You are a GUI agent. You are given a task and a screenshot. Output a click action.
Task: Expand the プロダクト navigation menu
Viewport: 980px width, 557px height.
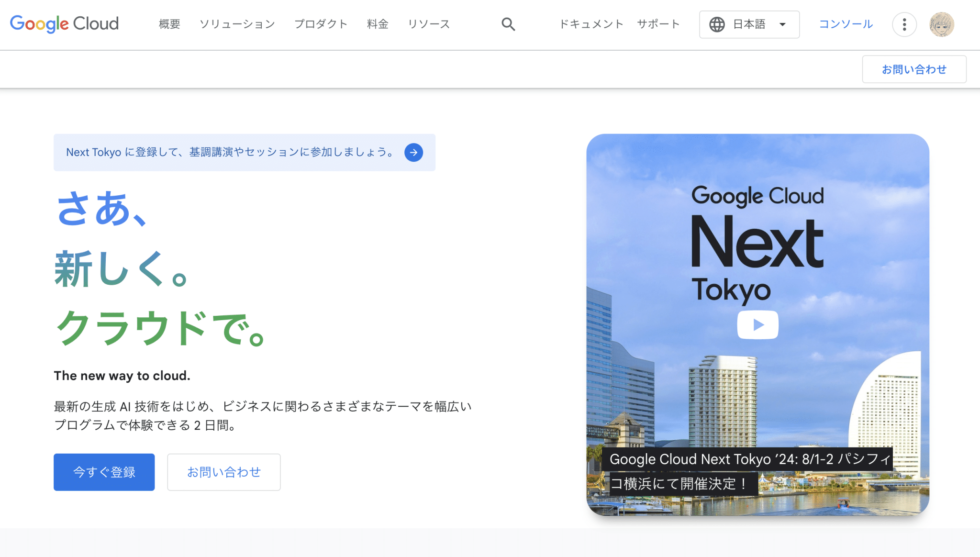pyautogui.click(x=321, y=24)
